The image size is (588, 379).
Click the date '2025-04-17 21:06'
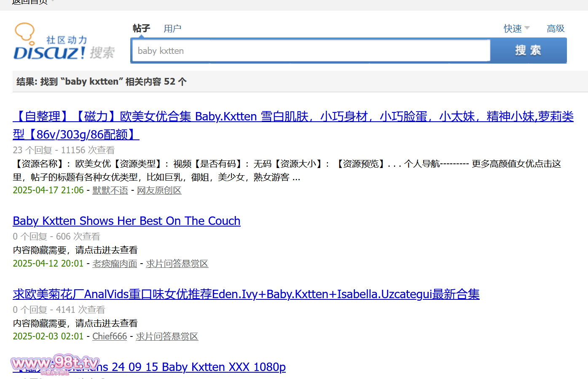(x=48, y=190)
